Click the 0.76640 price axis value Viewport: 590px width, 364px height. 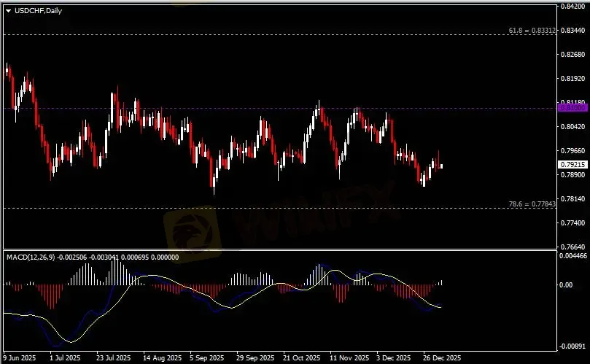(572, 247)
